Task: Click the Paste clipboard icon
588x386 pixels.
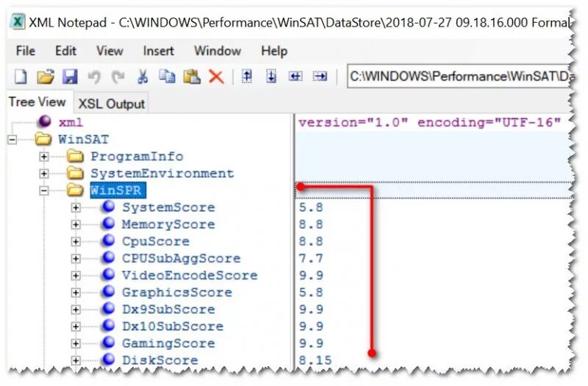Action: click(x=192, y=77)
